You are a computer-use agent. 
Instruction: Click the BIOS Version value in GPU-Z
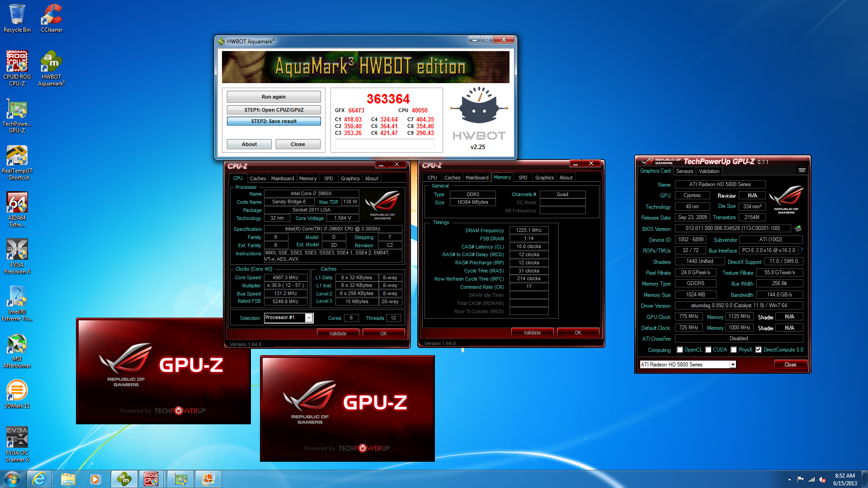click(732, 229)
